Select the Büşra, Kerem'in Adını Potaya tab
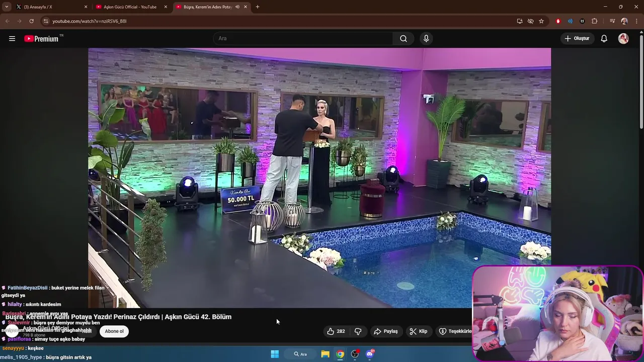 click(x=208, y=7)
